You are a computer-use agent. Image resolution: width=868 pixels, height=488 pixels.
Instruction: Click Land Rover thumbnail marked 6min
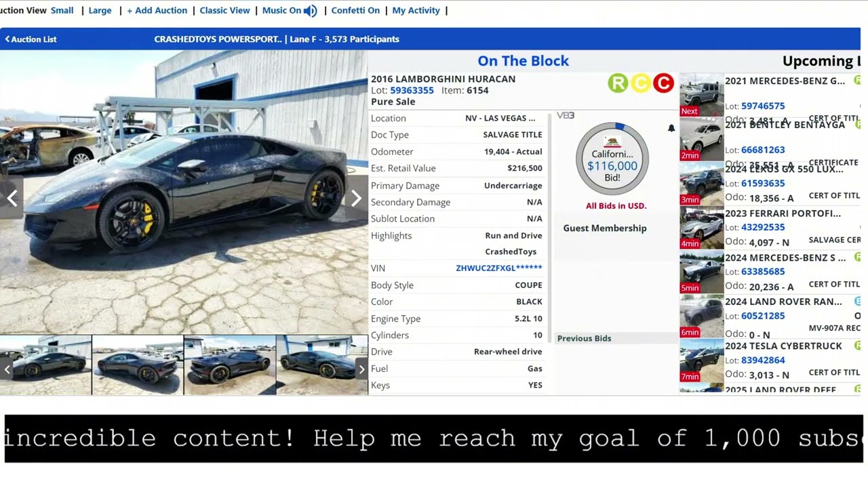pyautogui.click(x=702, y=316)
